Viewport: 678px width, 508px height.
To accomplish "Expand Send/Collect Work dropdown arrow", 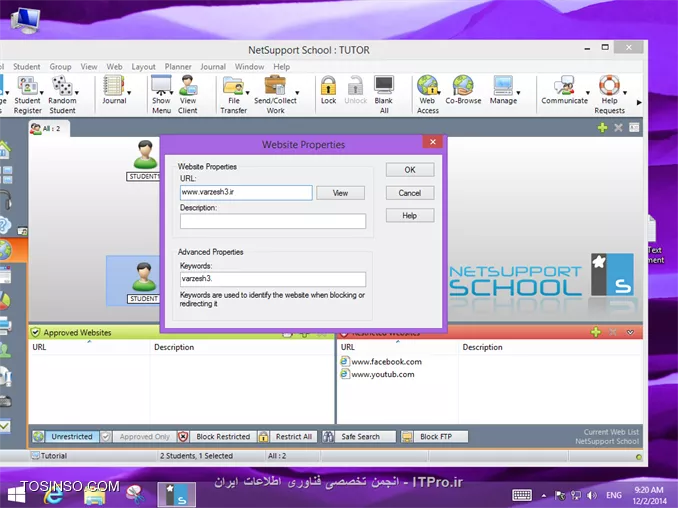I will 297,93.
